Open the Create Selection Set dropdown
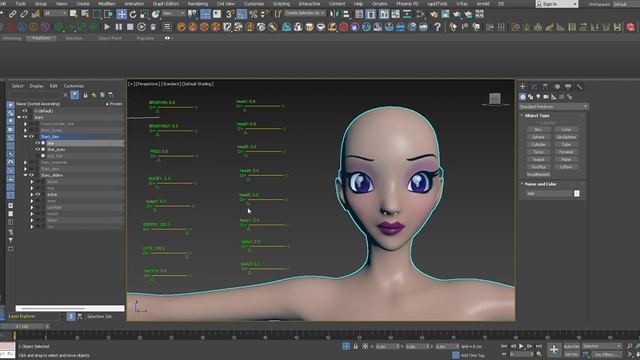 [x=304, y=13]
